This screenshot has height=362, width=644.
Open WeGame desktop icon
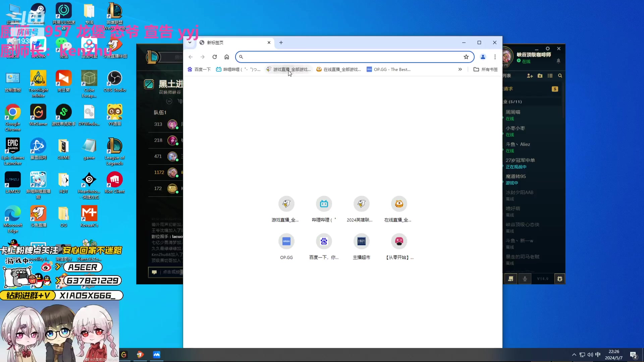point(38,115)
